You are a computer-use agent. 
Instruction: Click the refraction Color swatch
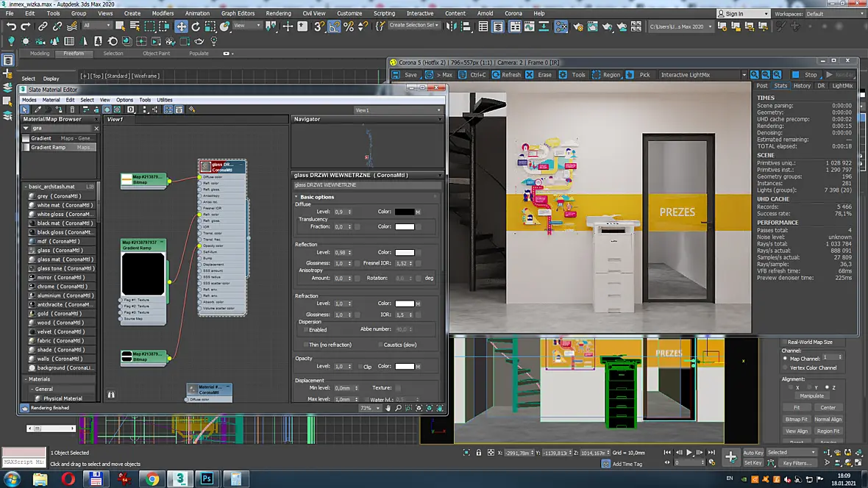(x=404, y=304)
